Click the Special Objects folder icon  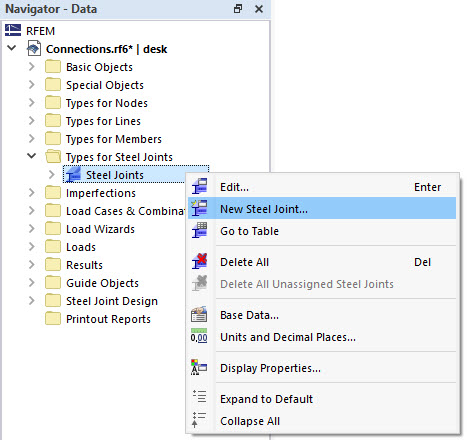53,85
